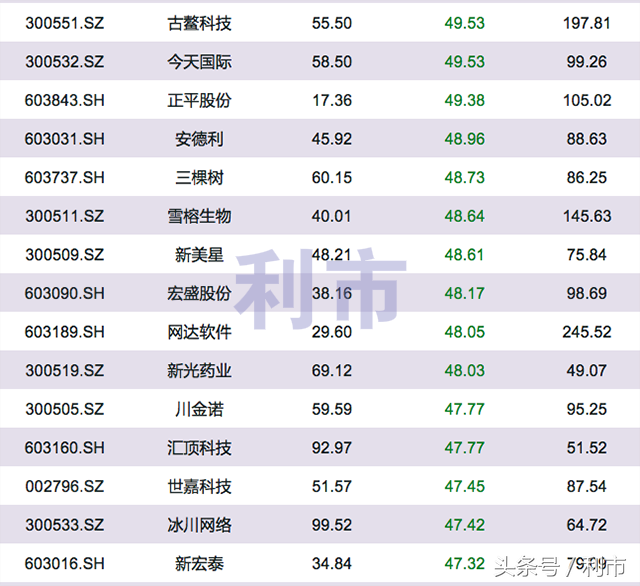
Task: Click value 51.52 in 汇顶科技 row
Action: coord(587,448)
